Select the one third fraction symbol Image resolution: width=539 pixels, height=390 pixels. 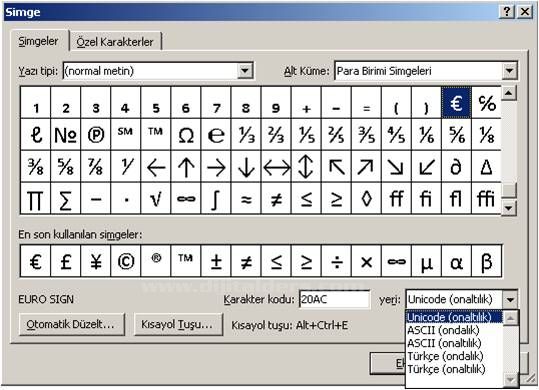pyautogui.click(x=246, y=135)
